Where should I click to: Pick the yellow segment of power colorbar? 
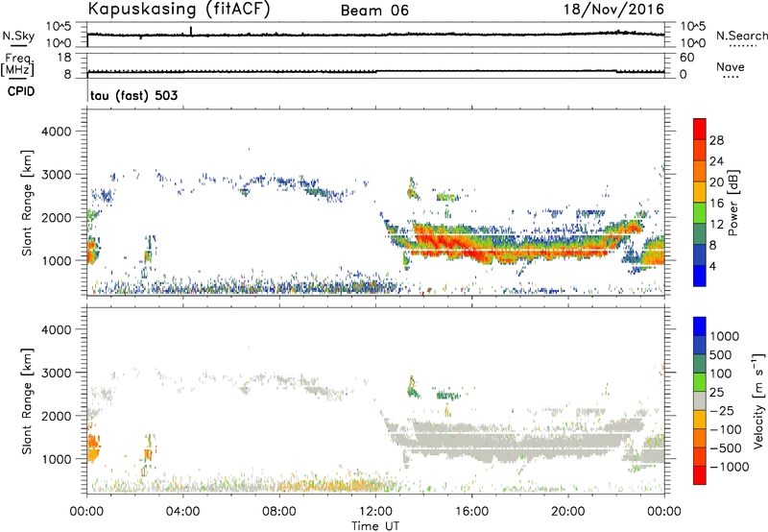pyautogui.click(x=700, y=192)
